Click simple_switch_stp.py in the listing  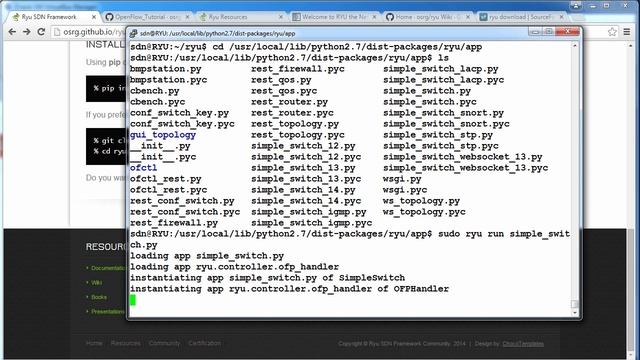tap(438, 135)
